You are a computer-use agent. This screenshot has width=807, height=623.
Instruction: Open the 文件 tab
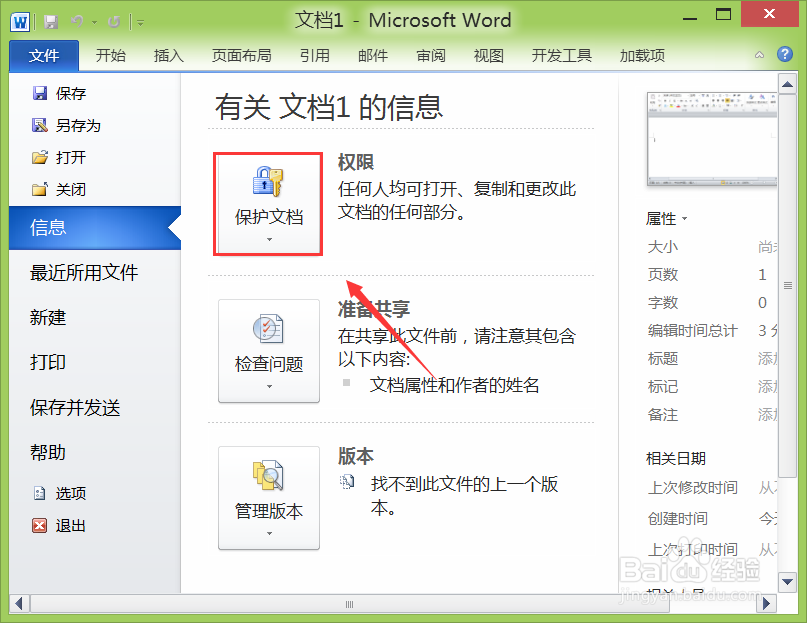[44, 56]
